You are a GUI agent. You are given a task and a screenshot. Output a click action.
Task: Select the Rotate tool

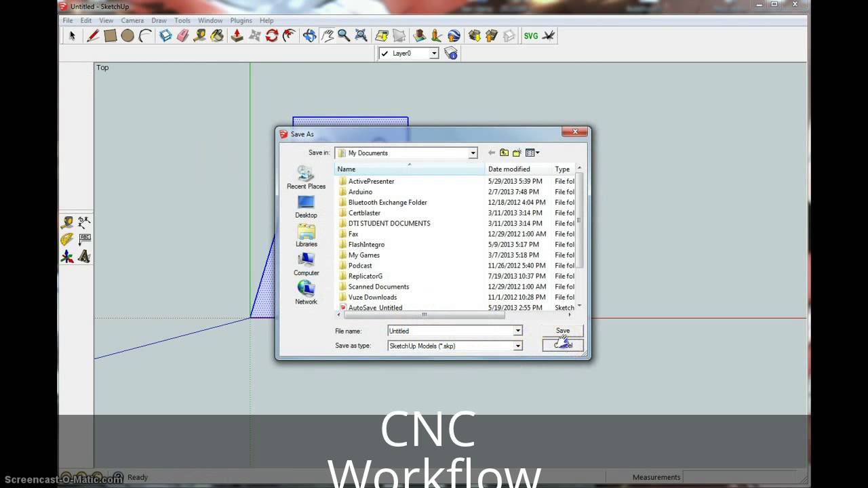[x=272, y=36]
